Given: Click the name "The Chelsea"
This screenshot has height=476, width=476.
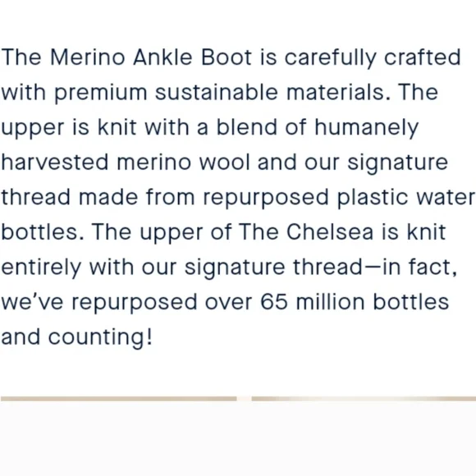Looking at the screenshot, I should pos(306,232).
